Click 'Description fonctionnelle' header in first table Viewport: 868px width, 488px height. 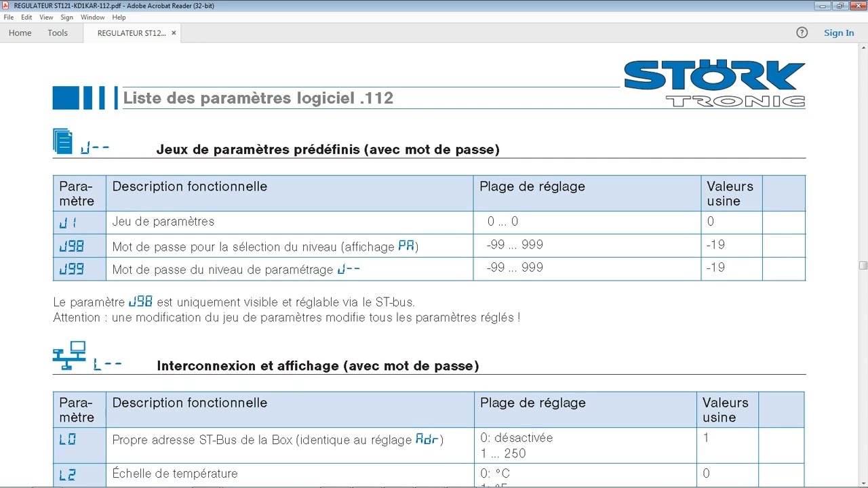pos(190,186)
